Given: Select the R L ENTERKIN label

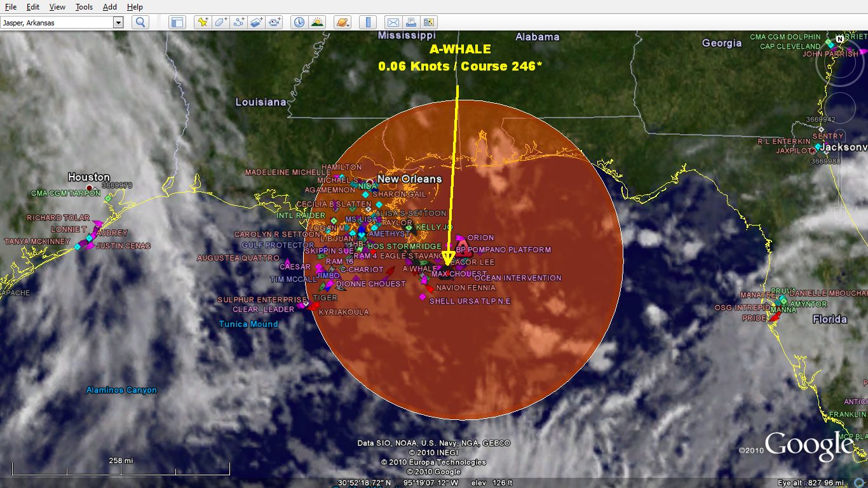Looking at the screenshot, I should click(x=784, y=141).
